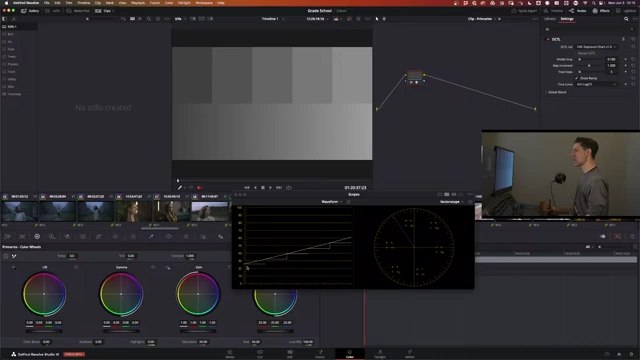The height and width of the screenshot is (360, 640).
Task: Select the first clip thumbnail
Action: point(20,211)
